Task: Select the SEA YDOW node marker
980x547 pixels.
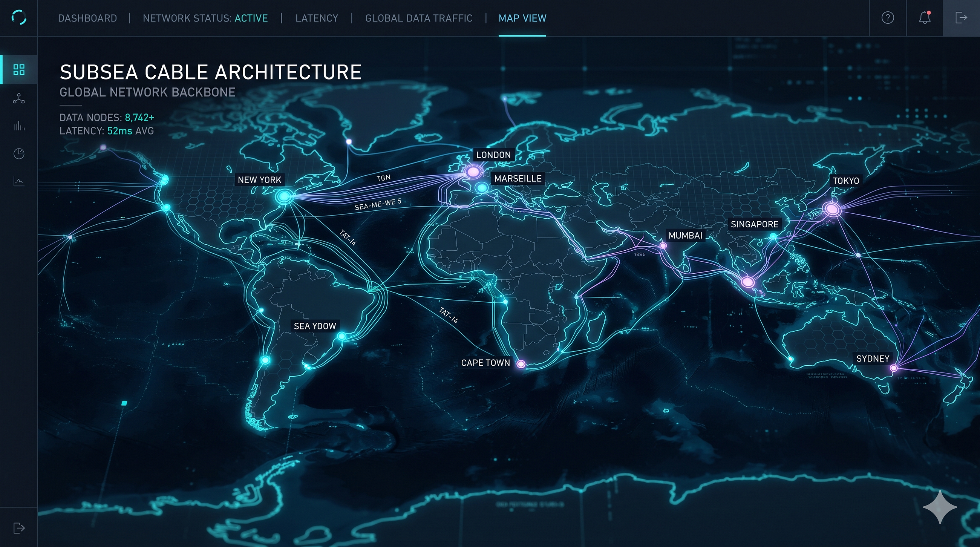Action: [341, 336]
